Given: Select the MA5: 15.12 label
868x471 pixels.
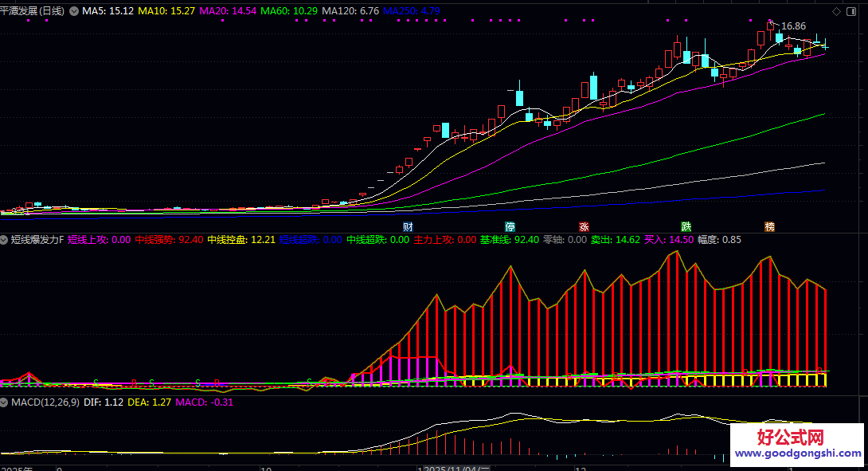Looking at the screenshot, I should click(x=108, y=11).
